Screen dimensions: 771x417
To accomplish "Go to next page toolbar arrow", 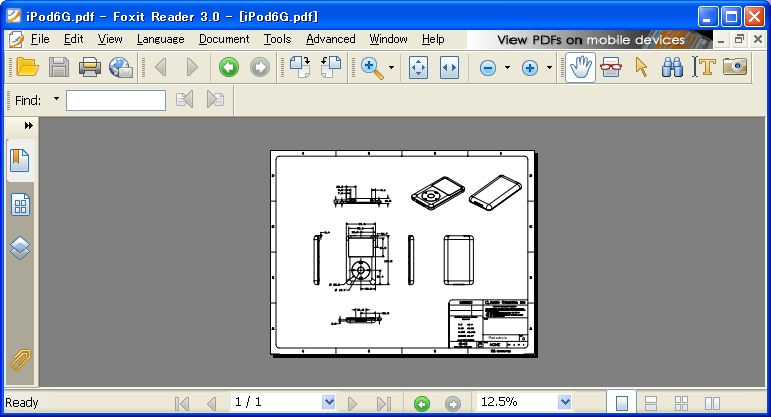I will point(192,67).
